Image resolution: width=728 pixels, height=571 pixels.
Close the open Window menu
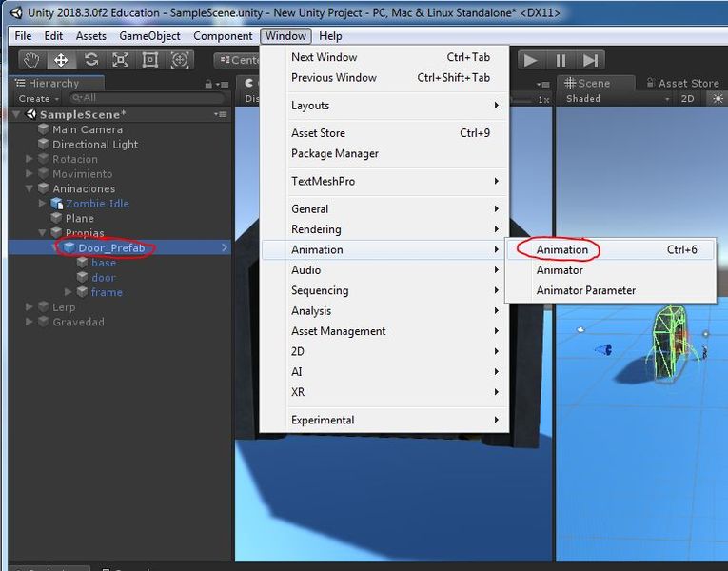285,36
